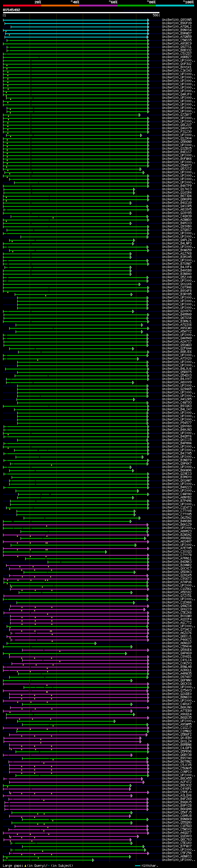Click the 586 query length label
Viewport: 197px width, 868px height.
click(155, 15)
